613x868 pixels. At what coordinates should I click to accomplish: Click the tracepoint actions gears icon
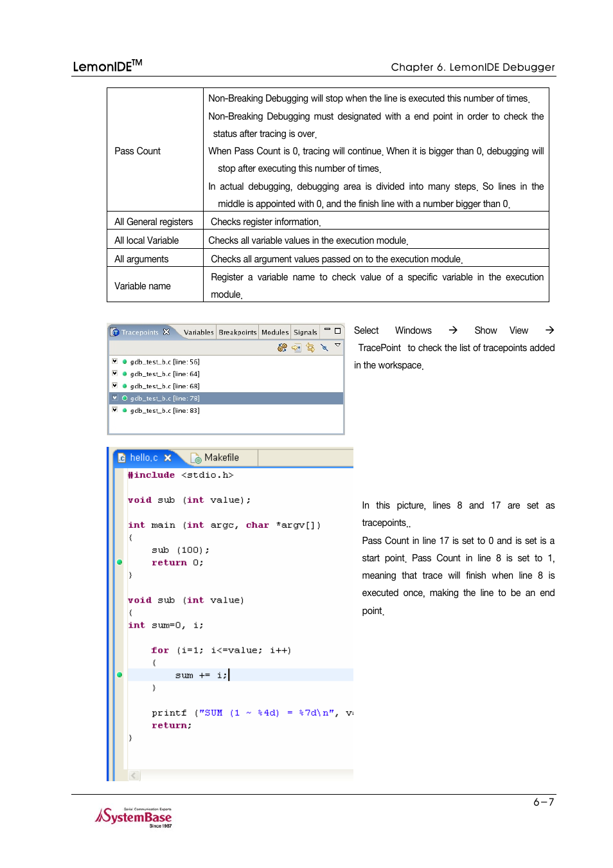point(282,347)
